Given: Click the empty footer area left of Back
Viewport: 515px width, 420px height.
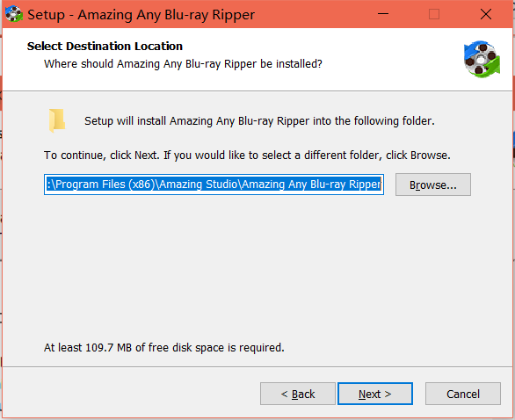Looking at the screenshot, I should (131, 394).
